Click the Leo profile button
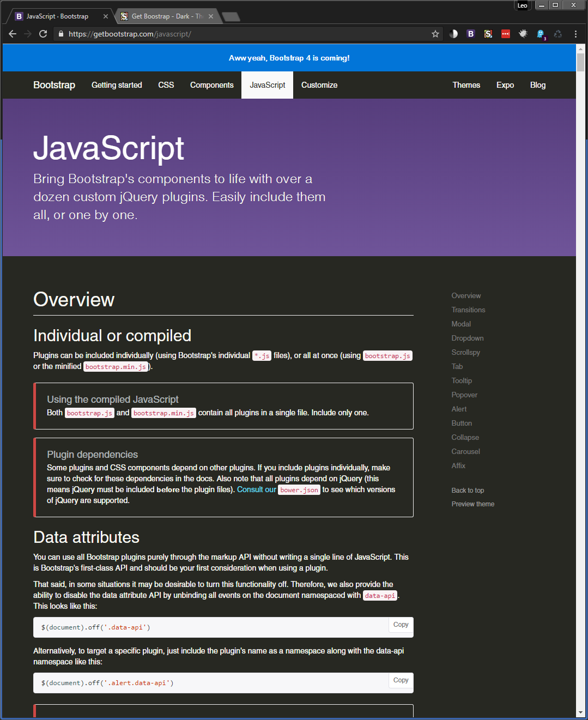The width and height of the screenshot is (588, 720). point(522,5)
